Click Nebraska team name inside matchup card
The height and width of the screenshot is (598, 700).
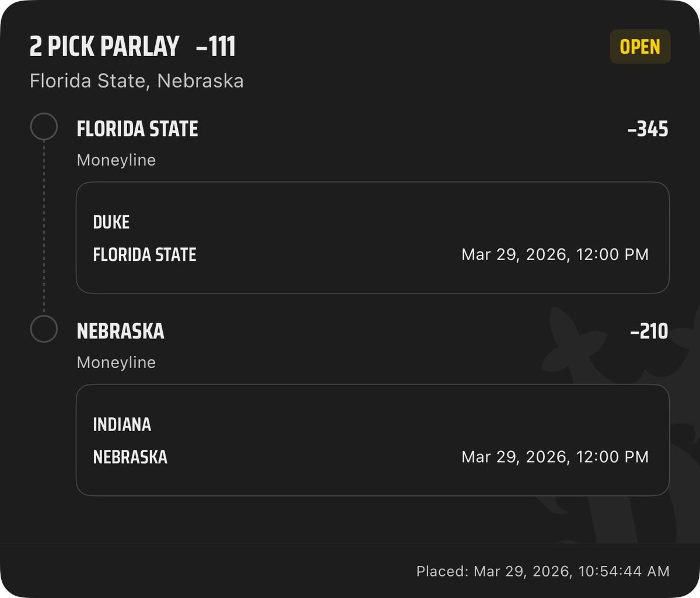[x=130, y=457]
